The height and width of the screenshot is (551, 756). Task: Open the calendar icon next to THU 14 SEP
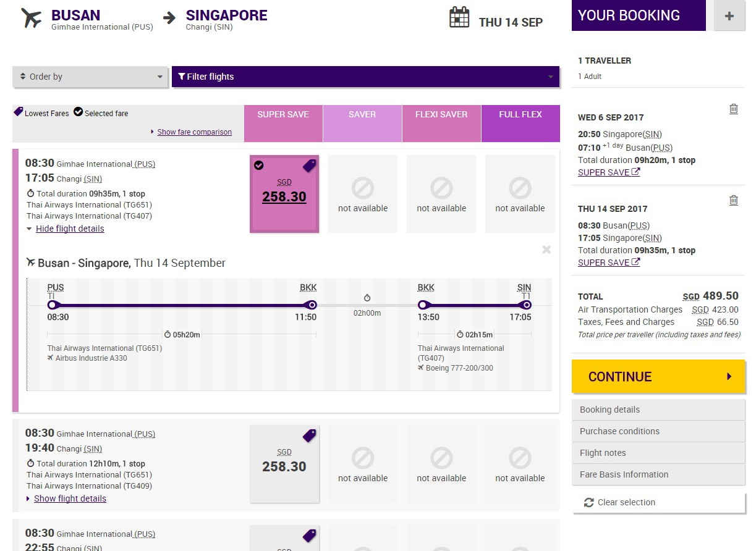[459, 17]
